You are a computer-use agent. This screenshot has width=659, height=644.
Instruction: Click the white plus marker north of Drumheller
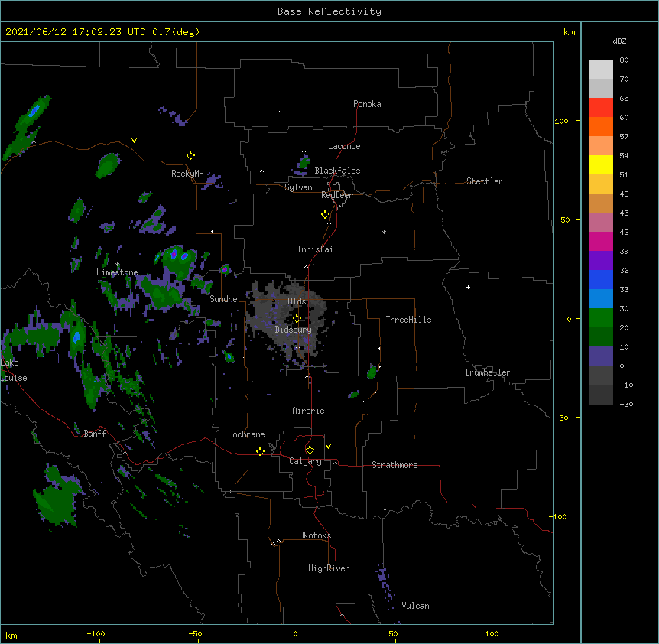468,287
